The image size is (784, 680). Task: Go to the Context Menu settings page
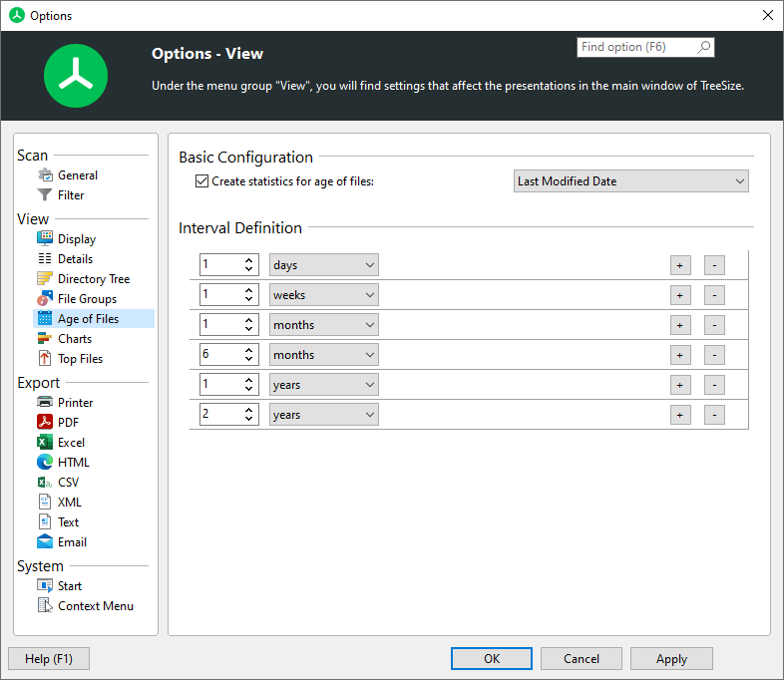click(x=95, y=606)
